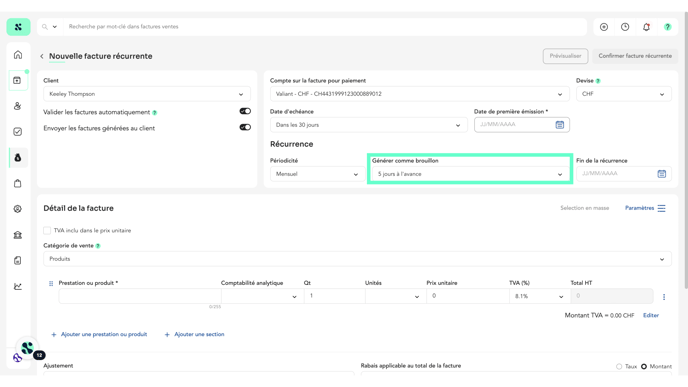Open the document sidebar icon
The width and height of the screenshot is (688, 387).
tap(18, 261)
